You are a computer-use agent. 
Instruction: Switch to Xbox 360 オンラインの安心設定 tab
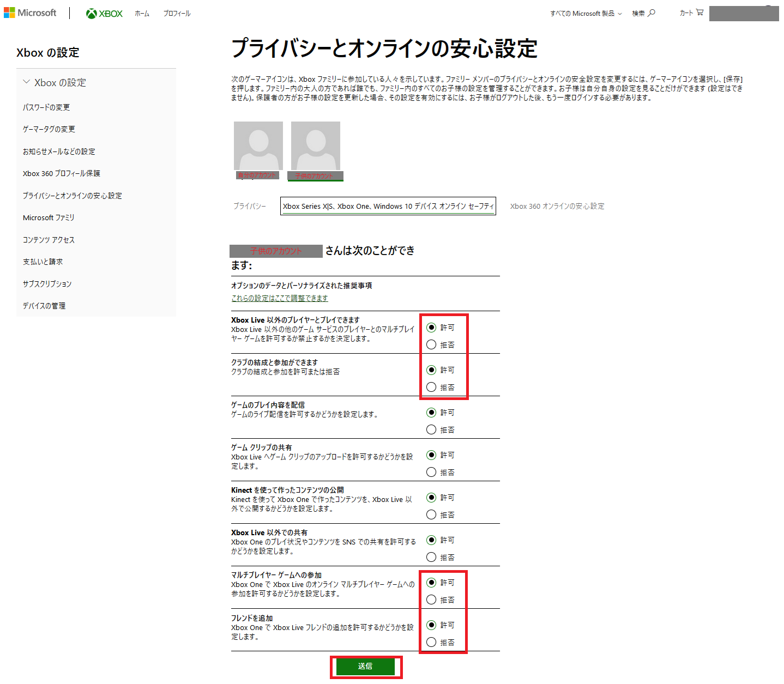pyautogui.click(x=557, y=206)
